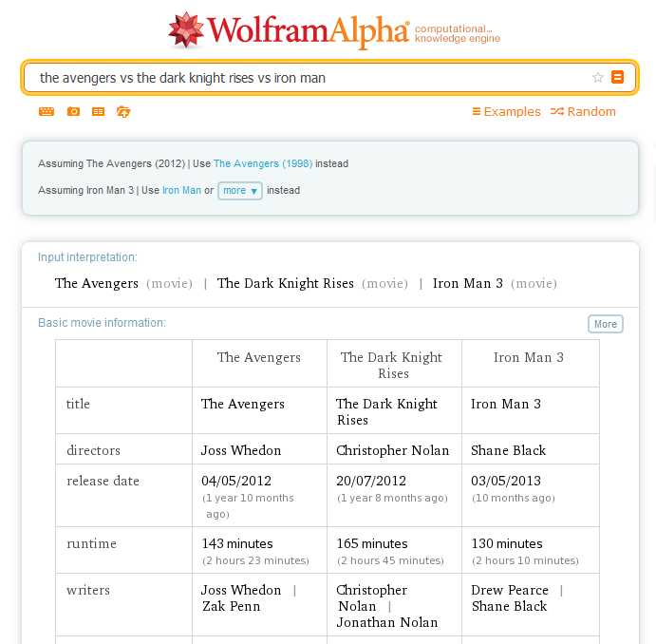Click the release date '04/05/2012'
This screenshot has width=656, height=644.
(x=236, y=481)
